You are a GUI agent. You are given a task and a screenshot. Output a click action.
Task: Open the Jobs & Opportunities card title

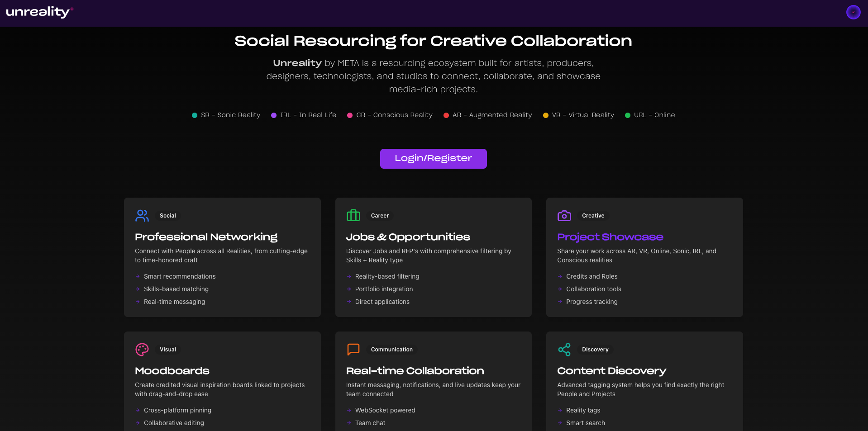408,237
